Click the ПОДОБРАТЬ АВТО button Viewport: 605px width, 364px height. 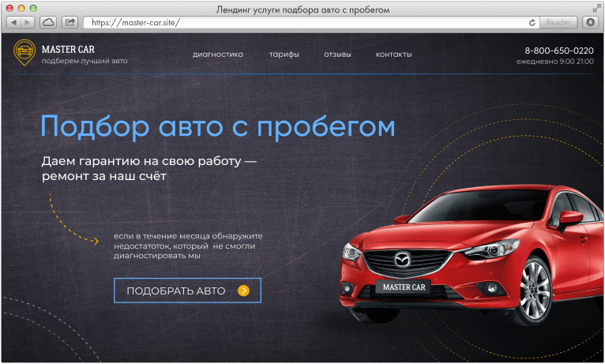pyautogui.click(x=187, y=291)
